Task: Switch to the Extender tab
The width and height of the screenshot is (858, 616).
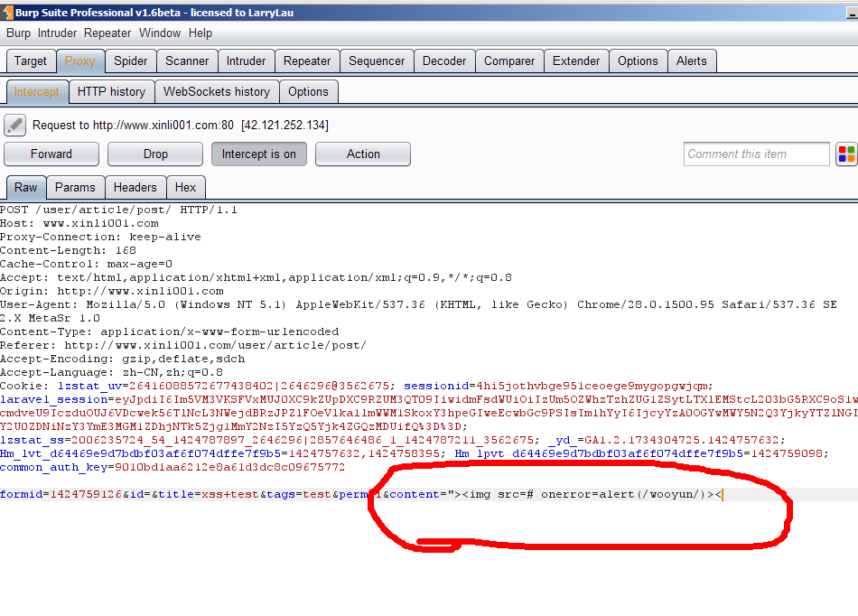Action: pos(576,61)
